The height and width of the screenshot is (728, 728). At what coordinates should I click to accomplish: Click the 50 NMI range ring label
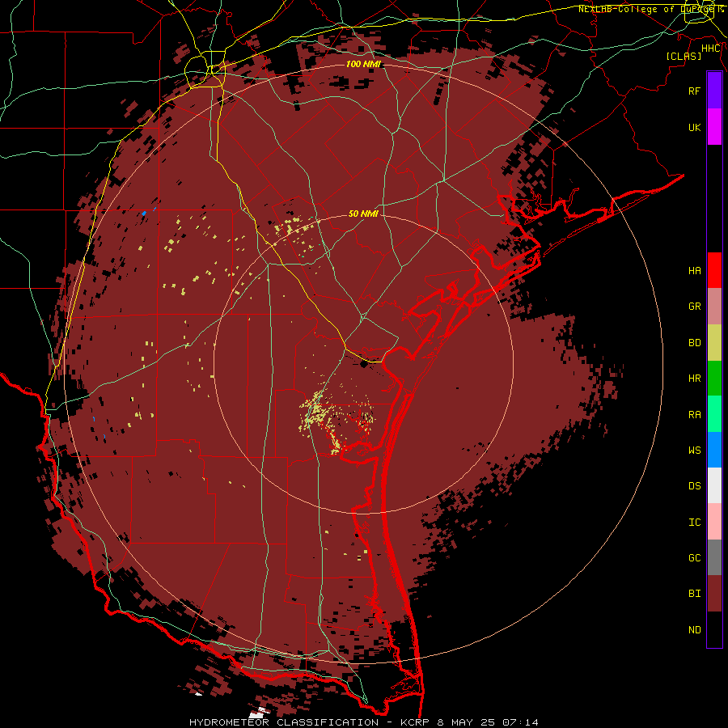click(363, 214)
